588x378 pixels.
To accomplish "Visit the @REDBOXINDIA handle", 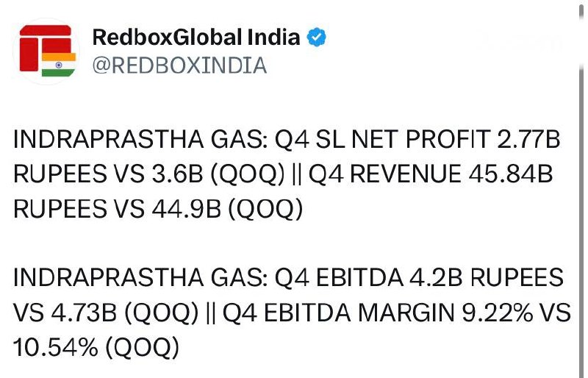I will pyautogui.click(x=179, y=65).
